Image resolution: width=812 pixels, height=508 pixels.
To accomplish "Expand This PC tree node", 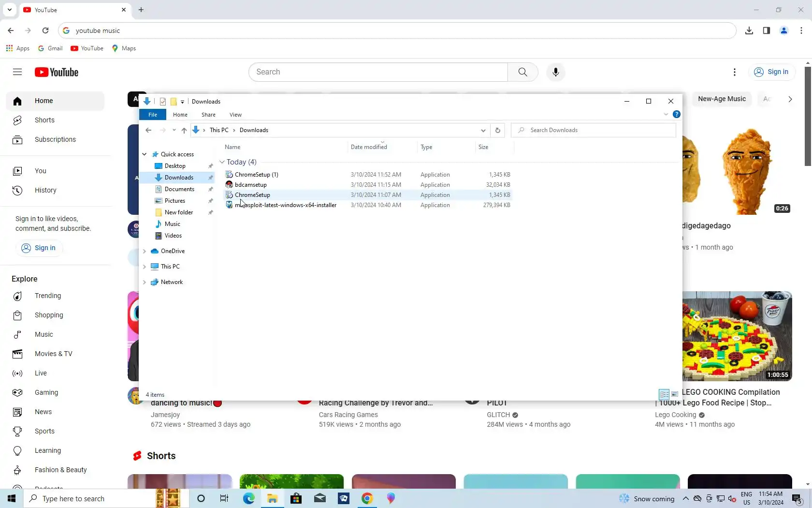I will coord(145,267).
